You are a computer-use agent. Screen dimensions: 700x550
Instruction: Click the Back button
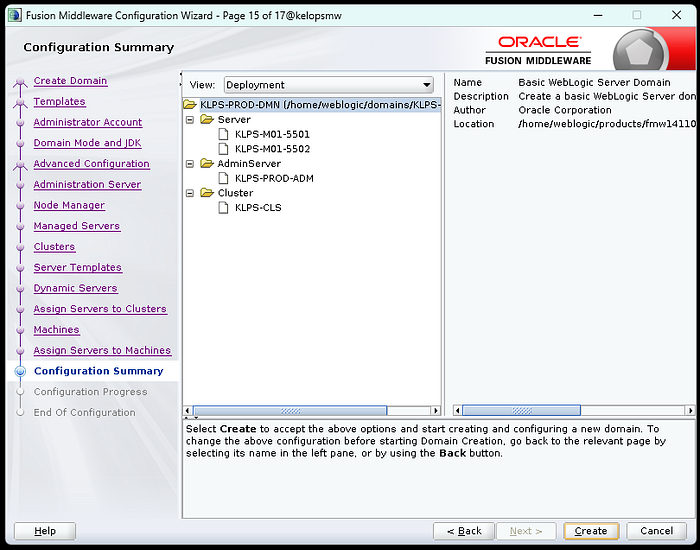click(x=464, y=531)
